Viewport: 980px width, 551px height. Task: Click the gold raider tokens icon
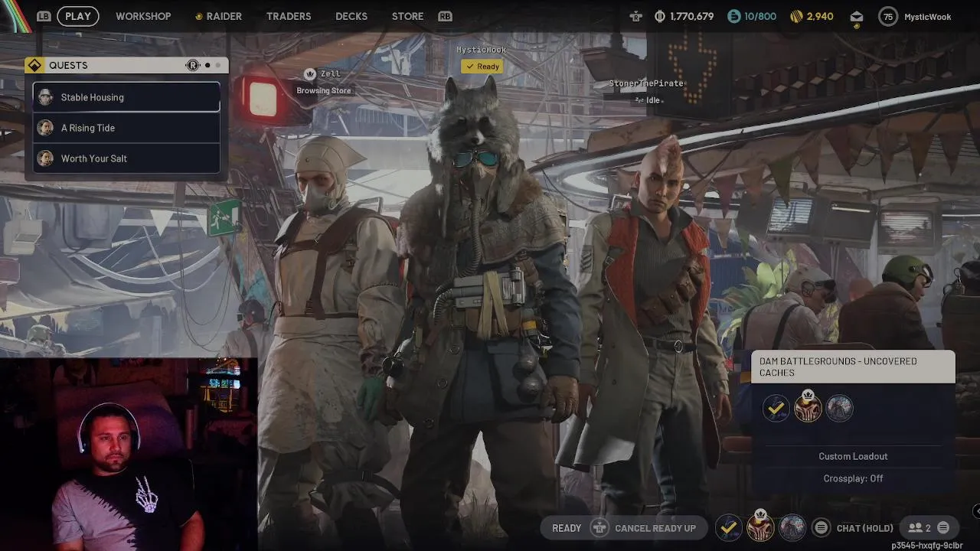796,16
